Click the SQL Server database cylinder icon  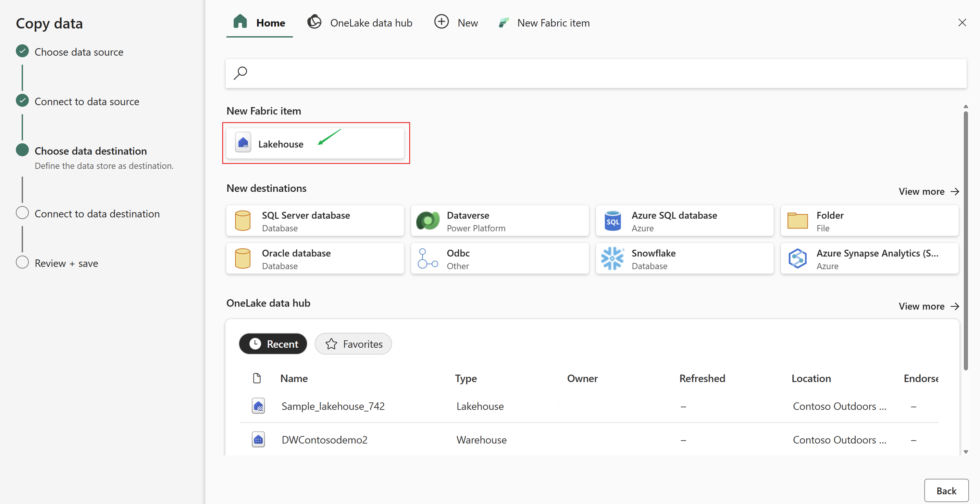(242, 221)
